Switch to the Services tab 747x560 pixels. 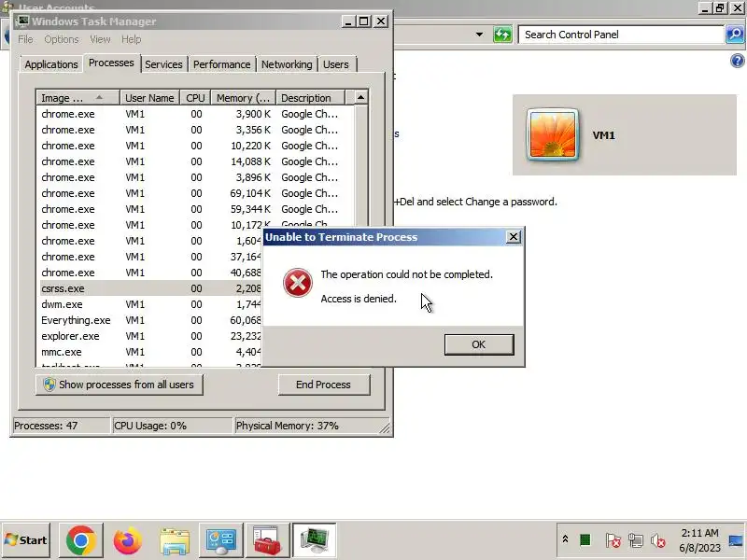tap(163, 64)
